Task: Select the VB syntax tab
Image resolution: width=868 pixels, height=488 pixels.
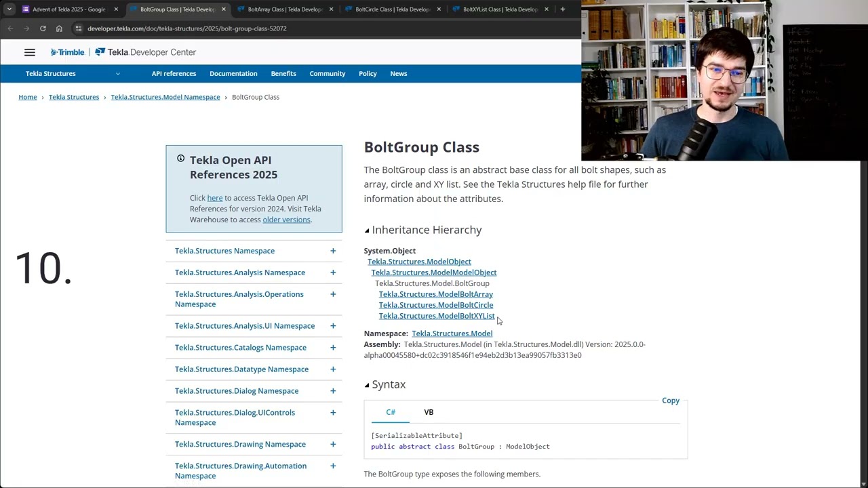Action: pyautogui.click(x=429, y=412)
